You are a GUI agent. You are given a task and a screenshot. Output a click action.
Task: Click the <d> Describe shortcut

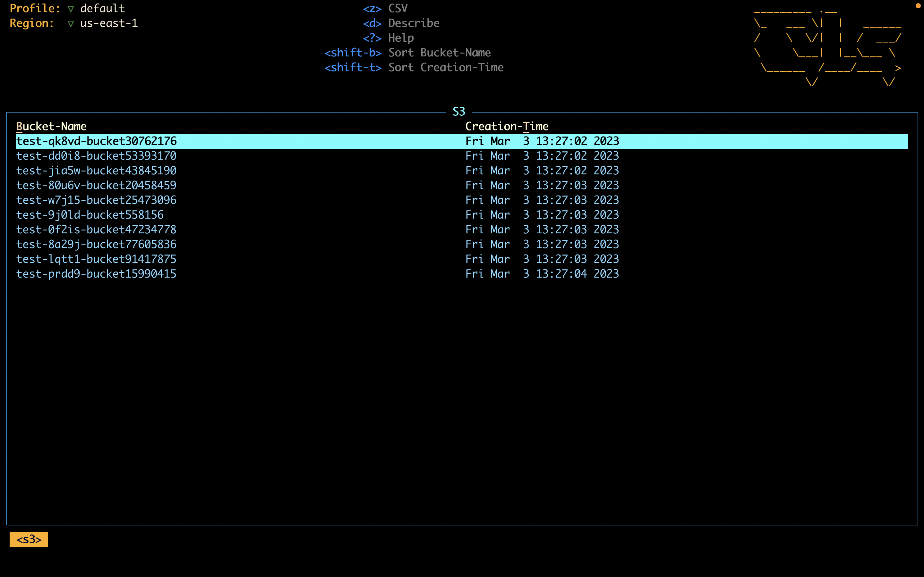point(401,23)
